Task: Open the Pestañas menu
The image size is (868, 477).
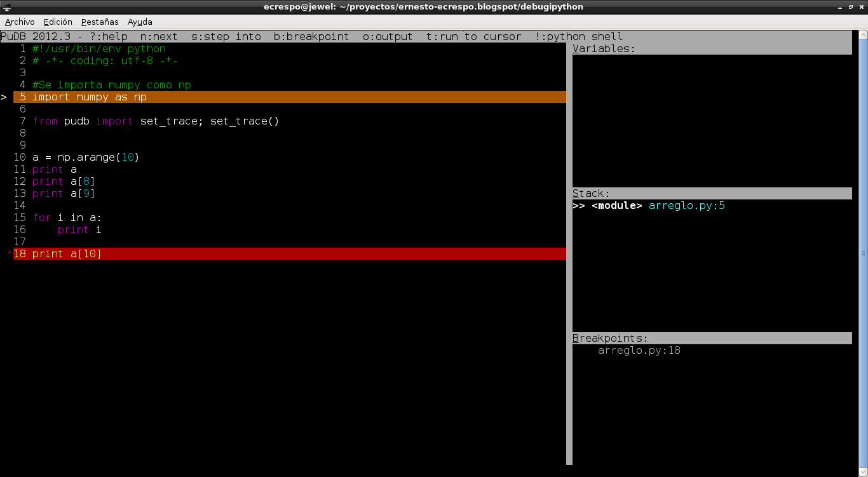Action: (x=100, y=22)
